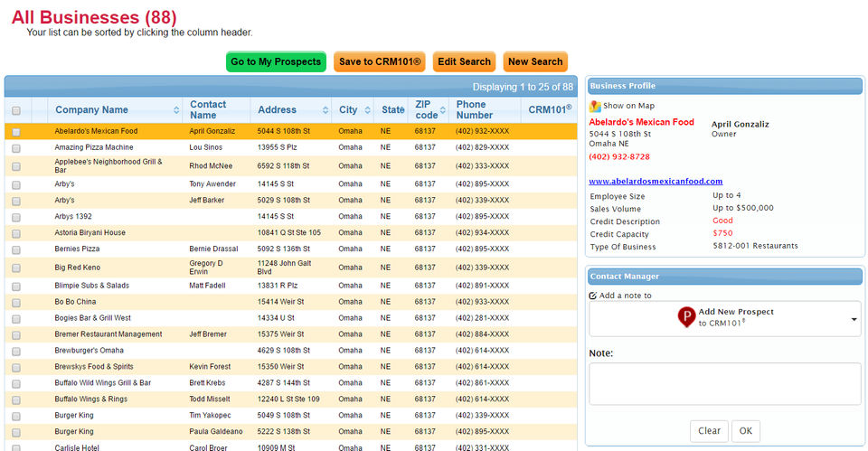Image resolution: width=868 pixels, height=451 pixels.
Task: Clear the note field with Clear button
Action: [x=709, y=431]
